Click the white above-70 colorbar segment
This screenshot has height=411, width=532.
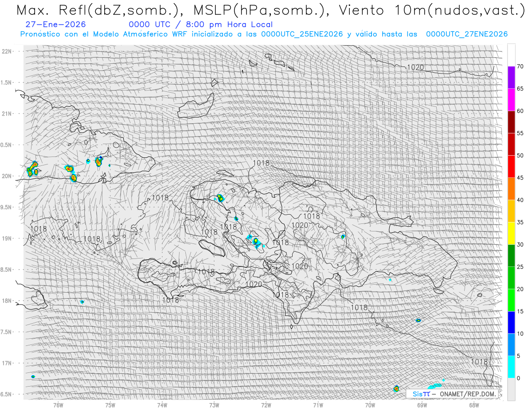tap(511, 55)
